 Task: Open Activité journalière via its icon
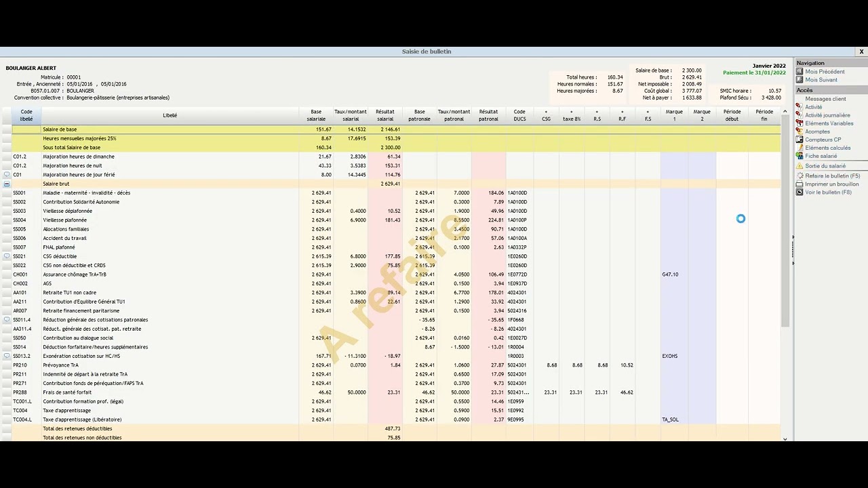pyautogui.click(x=800, y=115)
